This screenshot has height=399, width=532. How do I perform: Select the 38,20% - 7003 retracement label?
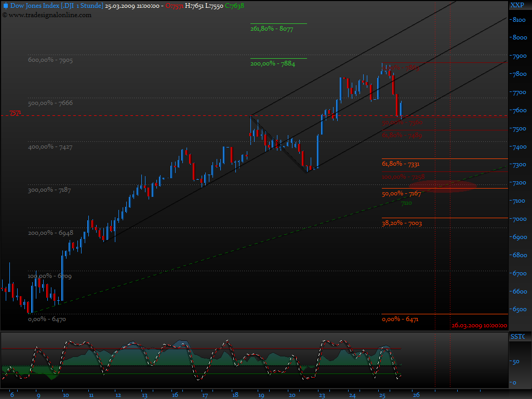pos(402,223)
